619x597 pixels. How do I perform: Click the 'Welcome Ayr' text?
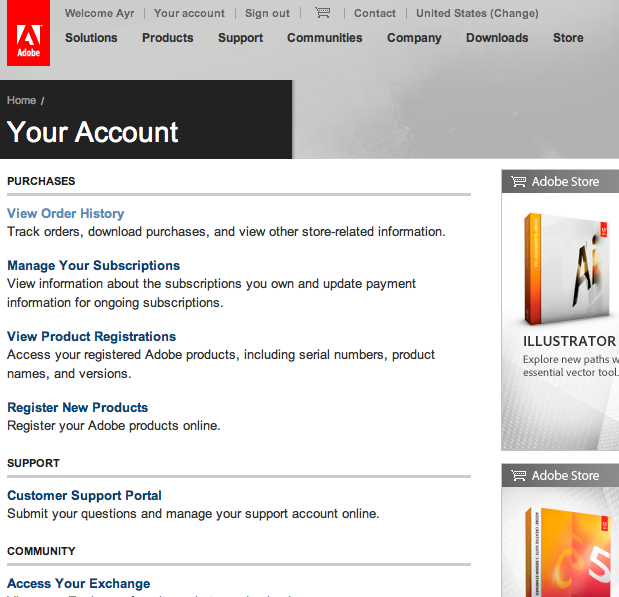pos(99,13)
